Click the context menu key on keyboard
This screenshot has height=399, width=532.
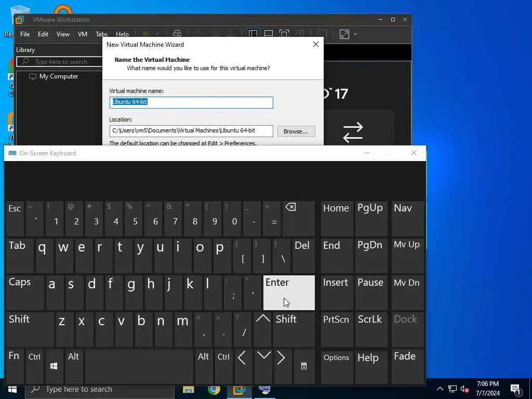pyautogui.click(x=304, y=366)
